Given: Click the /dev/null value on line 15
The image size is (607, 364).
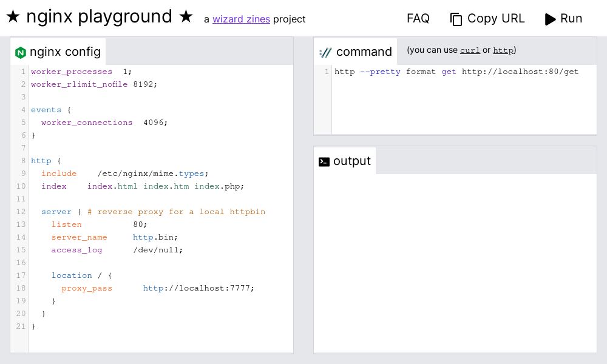Looking at the screenshot, I should [x=155, y=251].
